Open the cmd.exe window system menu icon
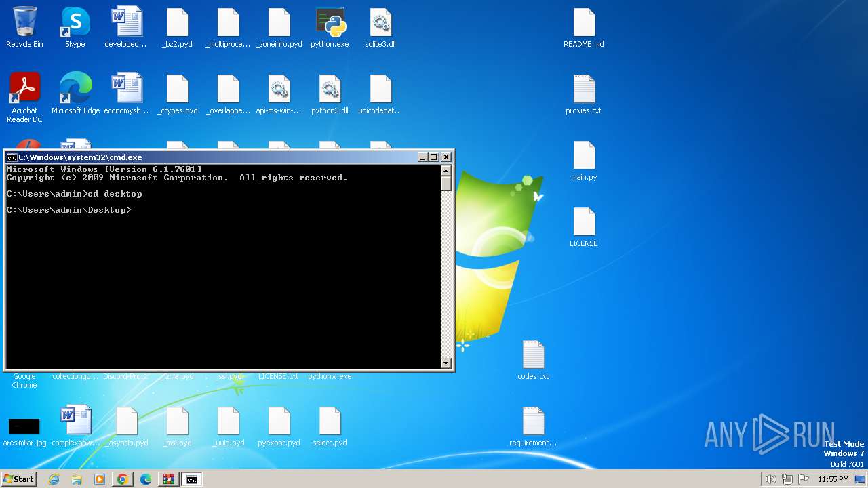The width and height of the screenshot is (868, 488). [x=12, y=157]
